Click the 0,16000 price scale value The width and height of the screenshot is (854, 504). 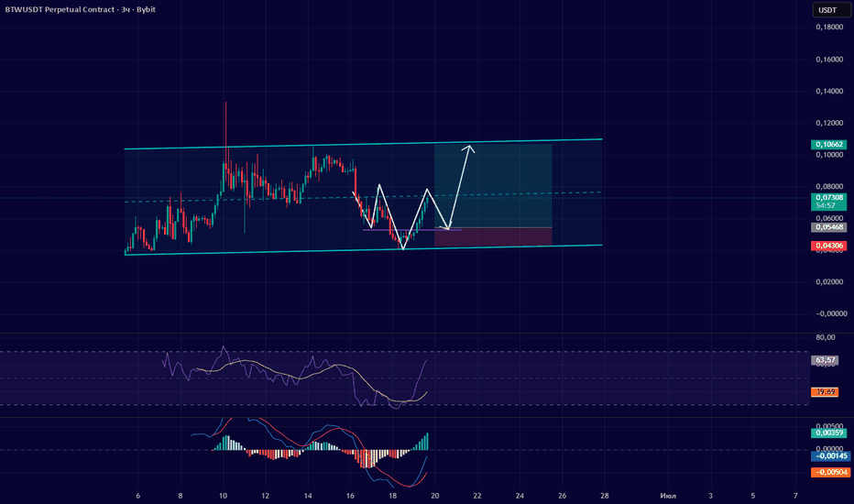coord(831,60)
